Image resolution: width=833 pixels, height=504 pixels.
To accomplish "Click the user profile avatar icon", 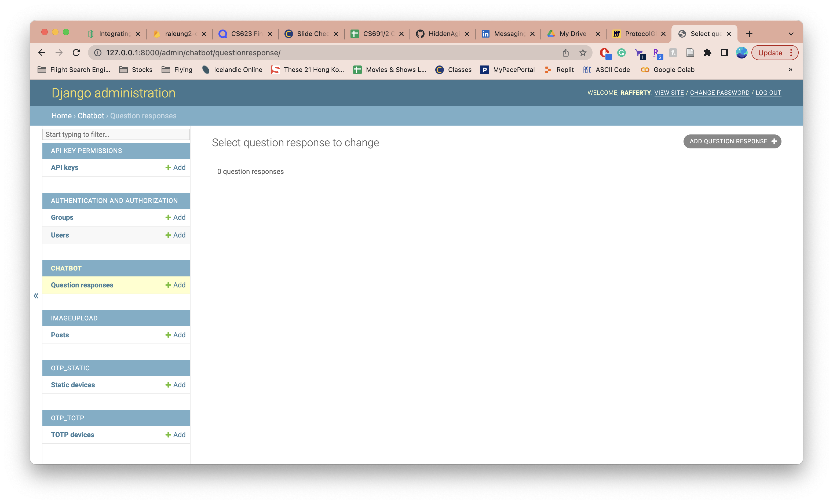I will click(x=741, y=53).
